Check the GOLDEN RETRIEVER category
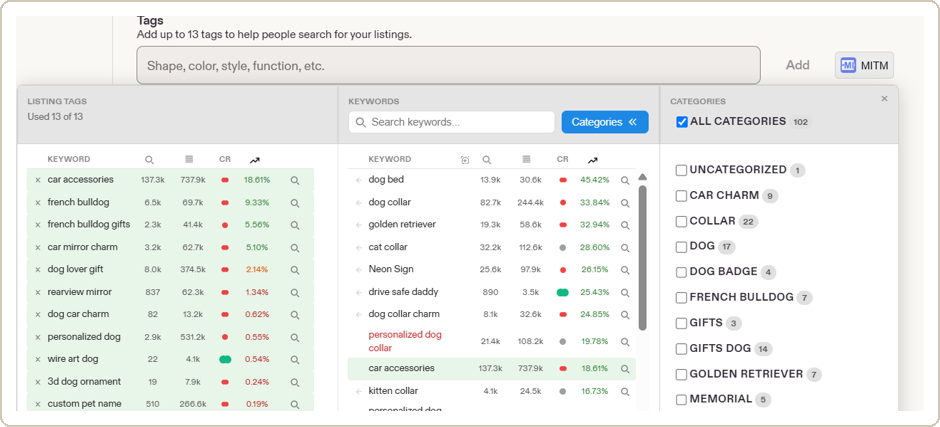 (681, 374)
